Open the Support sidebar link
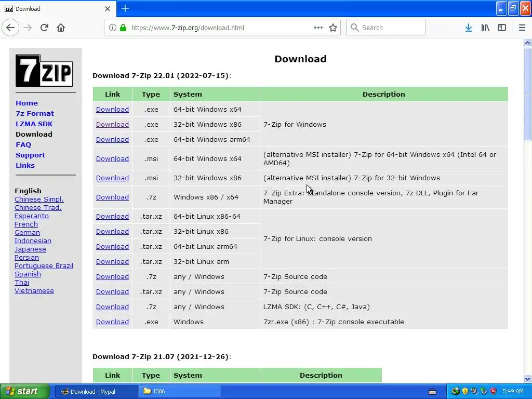The image size is (532, 399). (30, 155)
